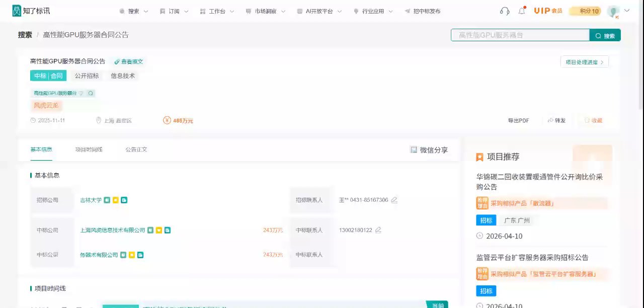
Task: Click teal document icon next to 上海风虎信息技术有限公司
Action: pos(168,230)
